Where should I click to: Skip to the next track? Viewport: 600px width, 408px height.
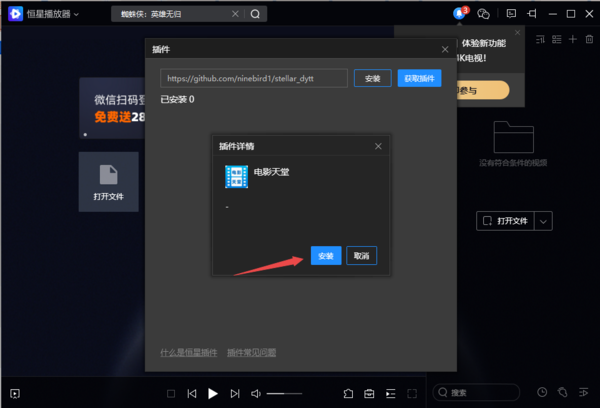click(x=235, y=393)
